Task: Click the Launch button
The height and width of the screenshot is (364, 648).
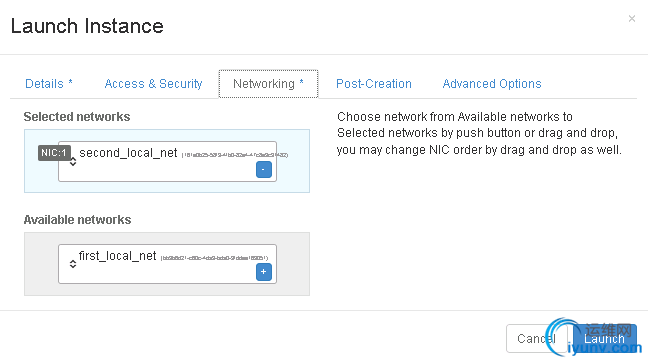Action: (x=605, y=339)
